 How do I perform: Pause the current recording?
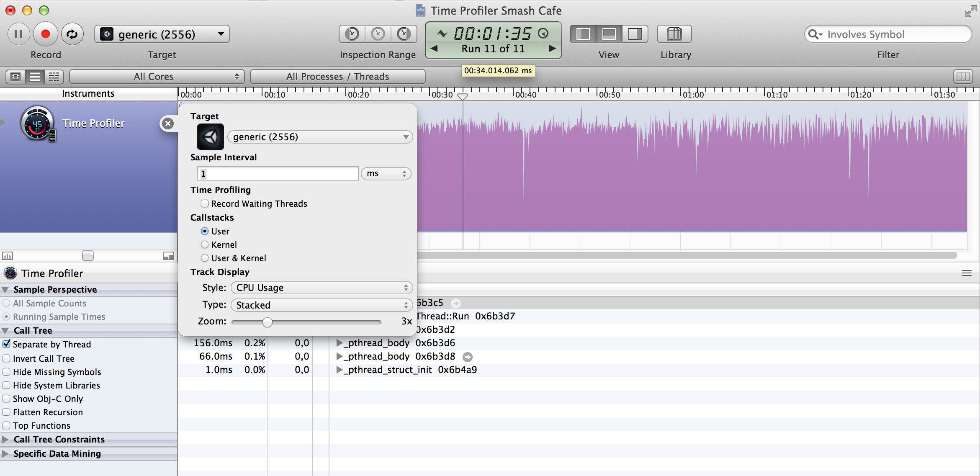[x=18, y=34]
